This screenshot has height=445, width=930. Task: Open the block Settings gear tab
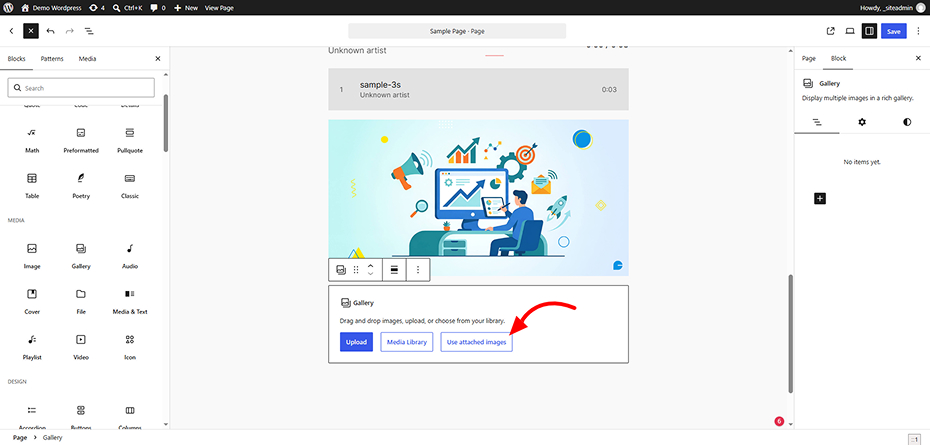[862, 122]
